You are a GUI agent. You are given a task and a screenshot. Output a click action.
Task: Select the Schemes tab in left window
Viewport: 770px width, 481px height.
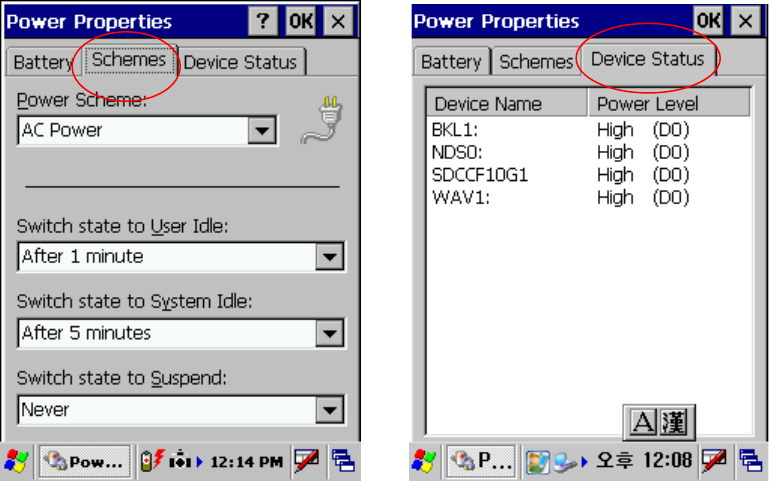(x=129, y=59)
